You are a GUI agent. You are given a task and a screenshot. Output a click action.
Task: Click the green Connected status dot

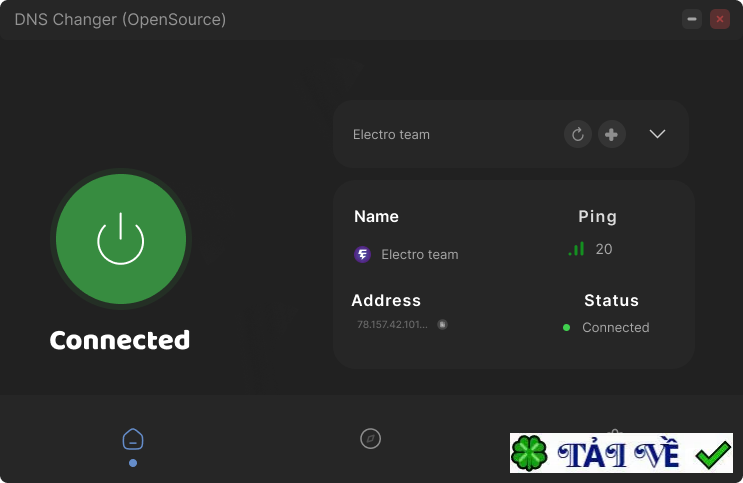(x=566, y=327)
